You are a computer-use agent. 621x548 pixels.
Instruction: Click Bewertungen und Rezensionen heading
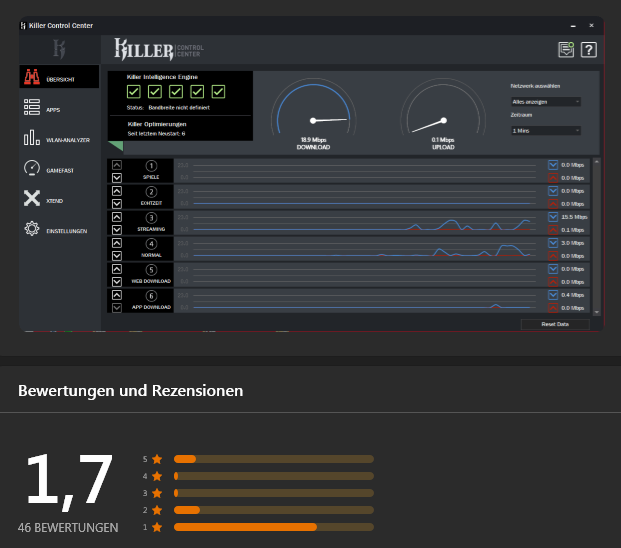(x=131, y=391)
